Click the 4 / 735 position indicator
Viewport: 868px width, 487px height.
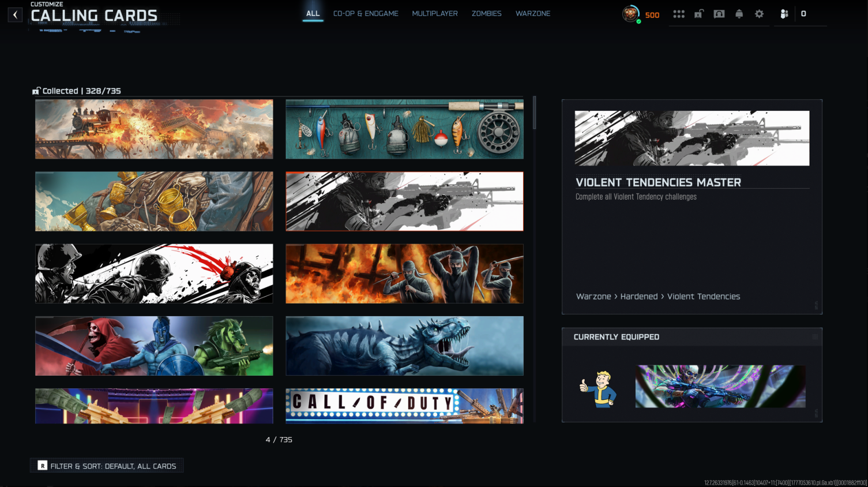[279, 440]
